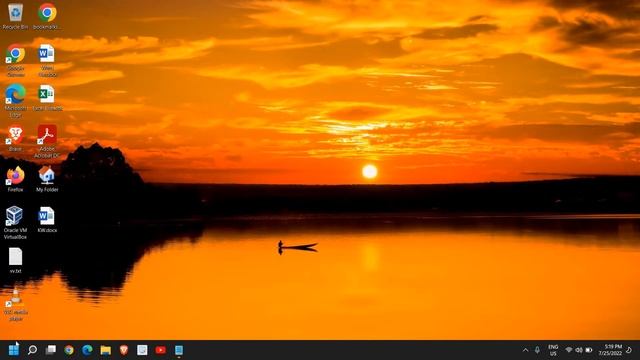Open the clock and date flyout
This screenshot has width=640, height=360.
click(610, 350)
